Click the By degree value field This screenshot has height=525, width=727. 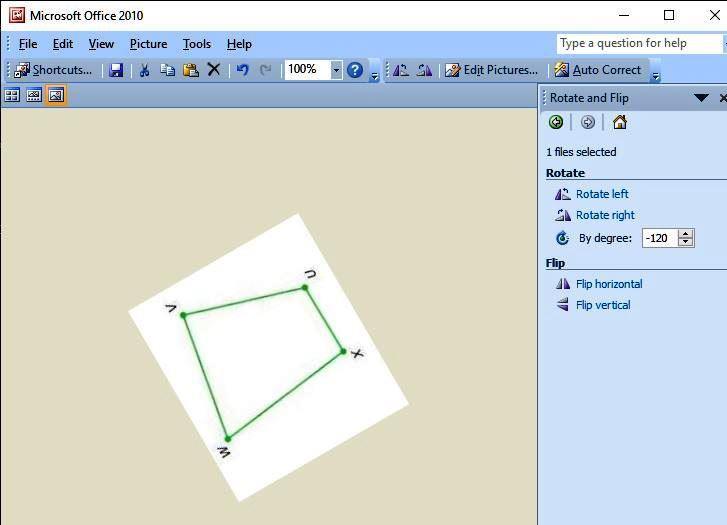[x=660, y=238]
